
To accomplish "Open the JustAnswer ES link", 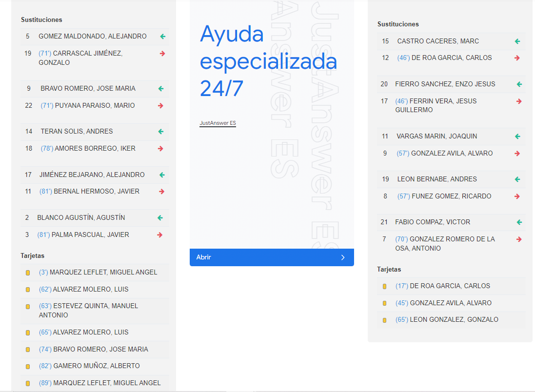I will click(x=218, y=123).
